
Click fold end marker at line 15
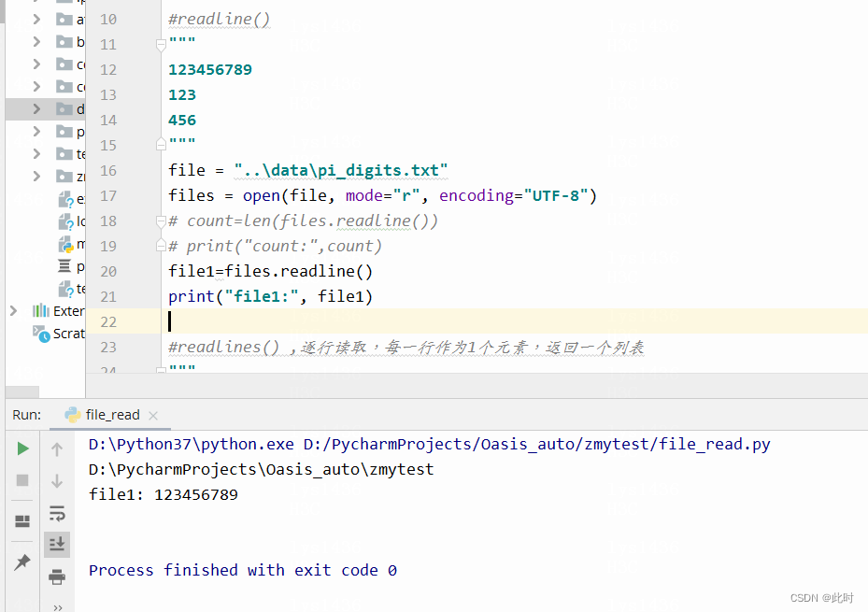(161, 145)
